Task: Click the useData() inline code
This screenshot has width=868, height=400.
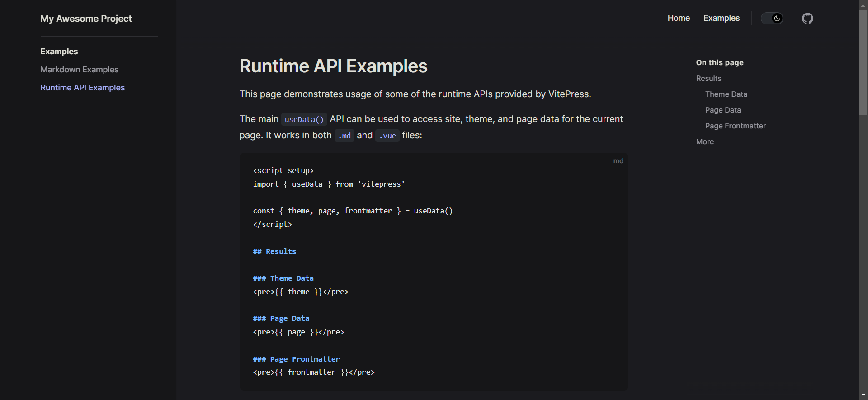Action: coord(304,119)
